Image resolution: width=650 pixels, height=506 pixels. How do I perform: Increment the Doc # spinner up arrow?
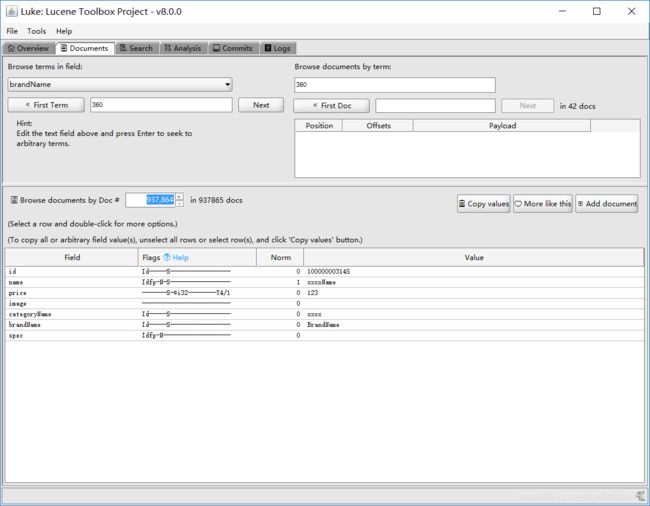pyautogui.click(x=179, y=196)
